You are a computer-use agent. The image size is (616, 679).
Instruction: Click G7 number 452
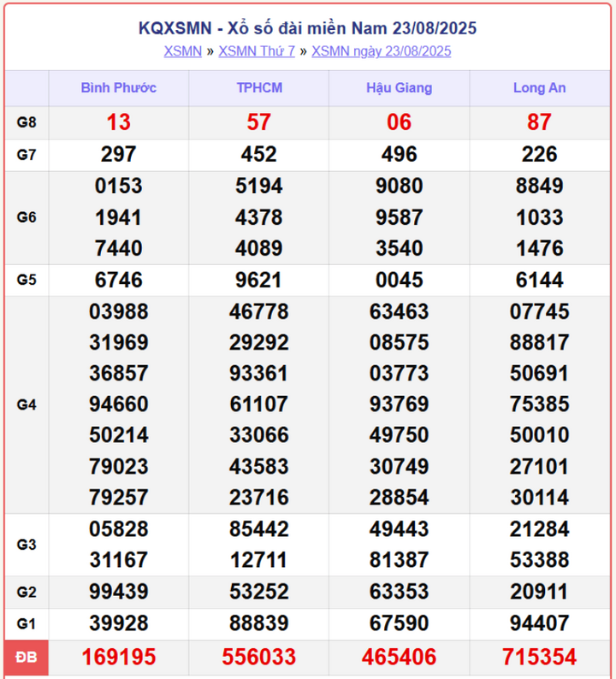(259, 154)
